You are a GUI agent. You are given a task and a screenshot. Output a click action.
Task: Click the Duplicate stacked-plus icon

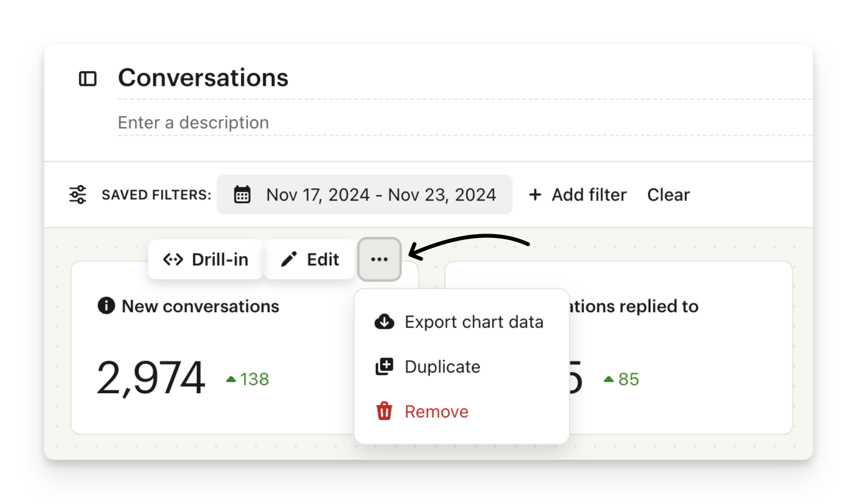click(385, 367)
